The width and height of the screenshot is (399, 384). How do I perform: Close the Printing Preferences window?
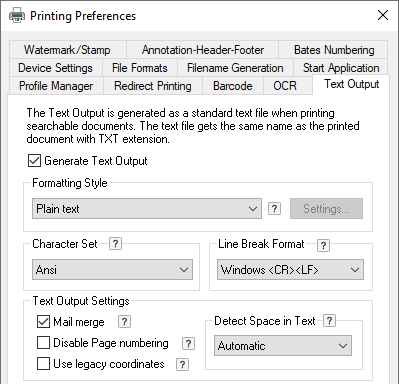tap(383, 15)
